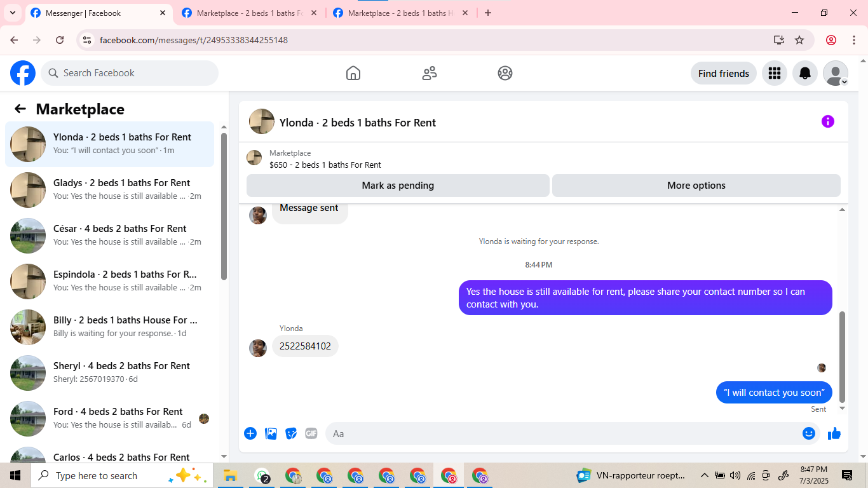Click Mark as pending button

pos(398,186)
